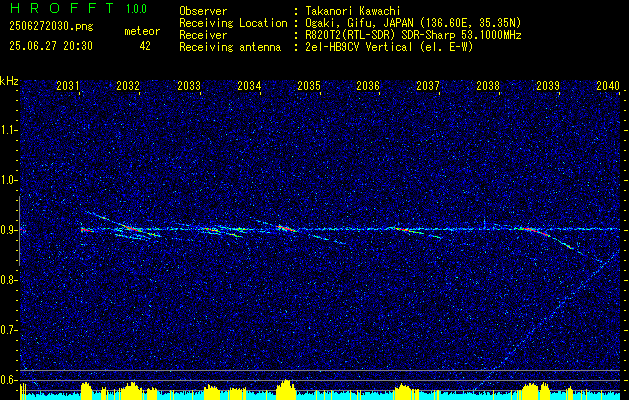The width and height of the screenshot is (629, 400).
Task: Click the Receiving Location field label
Action: (x=233, y=23)
